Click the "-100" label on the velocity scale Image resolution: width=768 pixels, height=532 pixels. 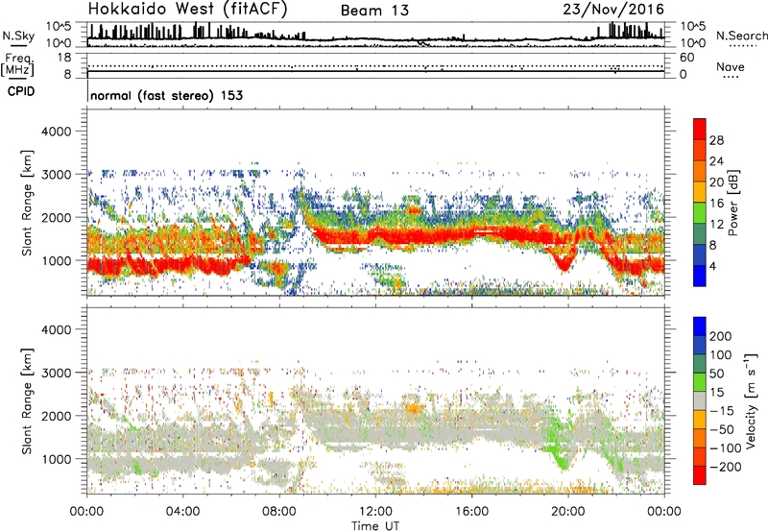[726, 447]
